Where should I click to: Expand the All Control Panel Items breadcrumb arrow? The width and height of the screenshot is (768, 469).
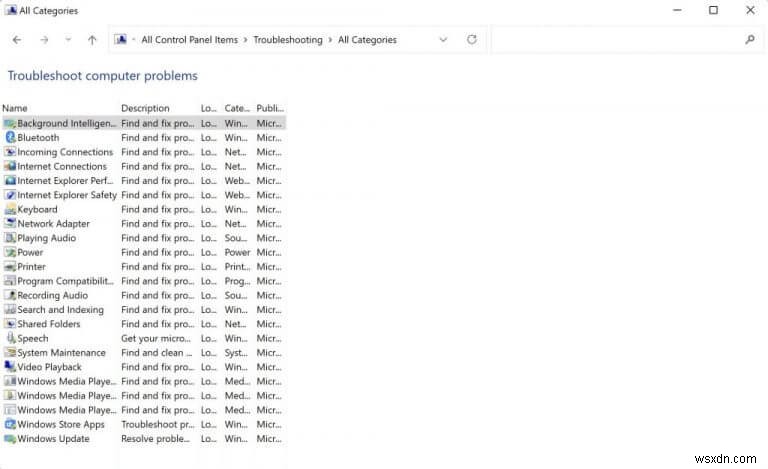(x=245, y=40)
